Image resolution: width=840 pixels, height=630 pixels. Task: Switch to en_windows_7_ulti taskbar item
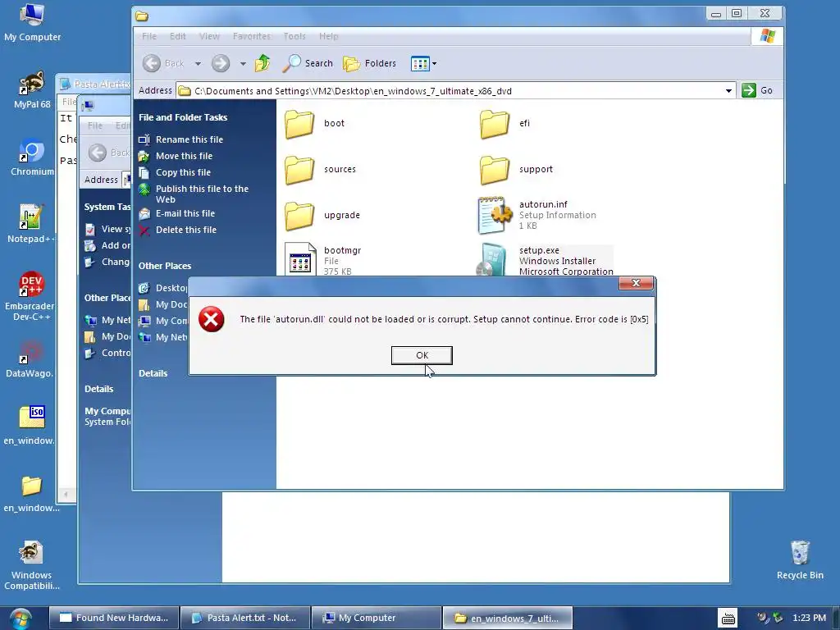(507, 618)
